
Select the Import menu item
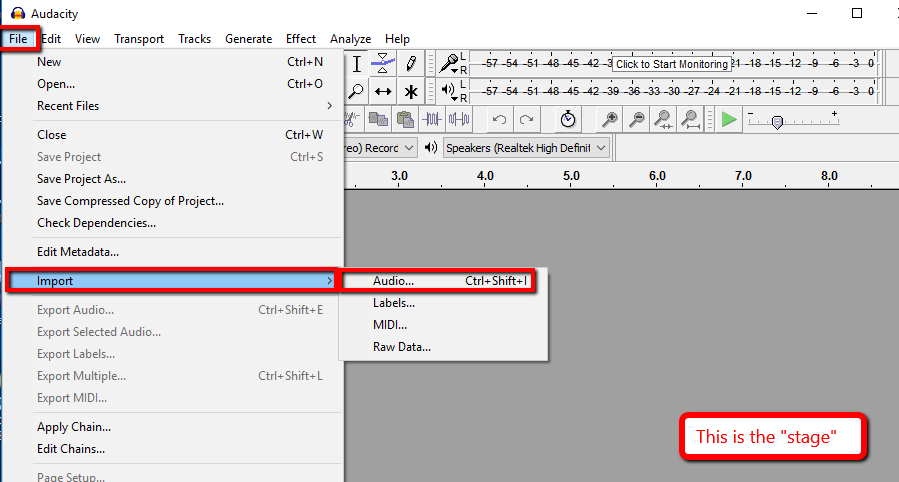(x=172, y=281)
